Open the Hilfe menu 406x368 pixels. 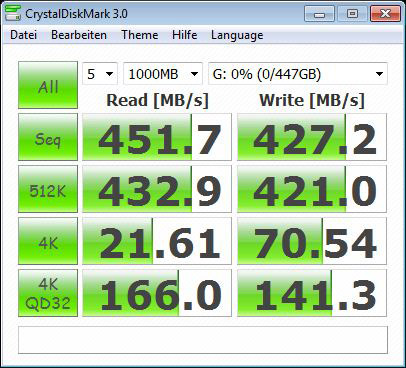(x=184, y=35)
